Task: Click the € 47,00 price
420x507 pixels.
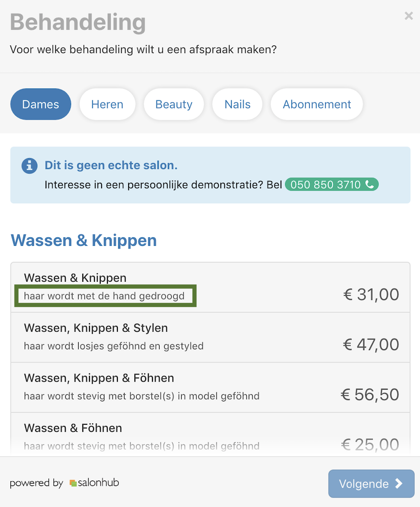Action: click(x=371, y=345)
